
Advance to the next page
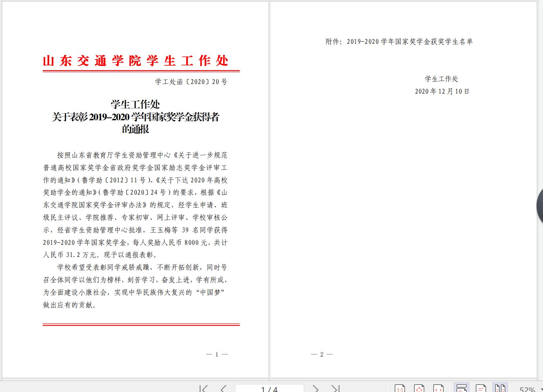coord(316,388)
